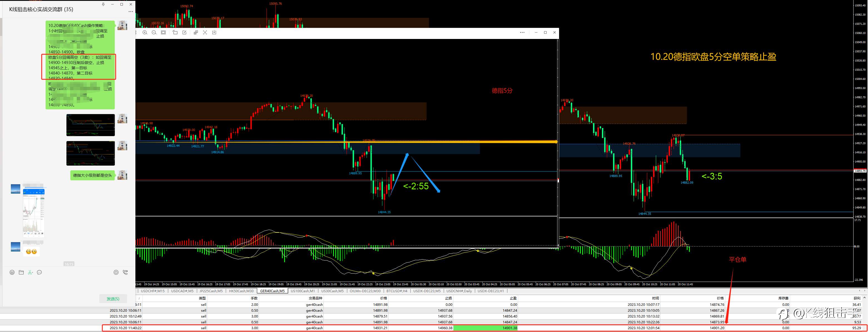
Task: Open the edit image tool in viewer
Action: pos(184,32)
